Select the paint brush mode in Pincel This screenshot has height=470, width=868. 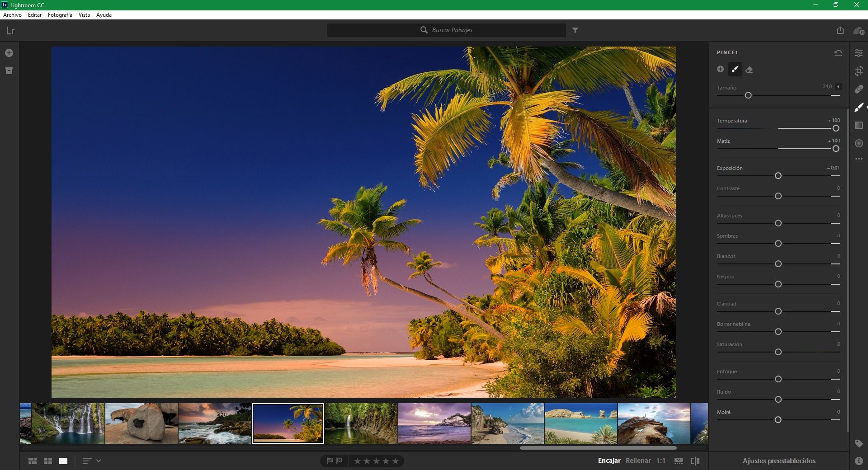pyautogui.click(x=735, y=69)
